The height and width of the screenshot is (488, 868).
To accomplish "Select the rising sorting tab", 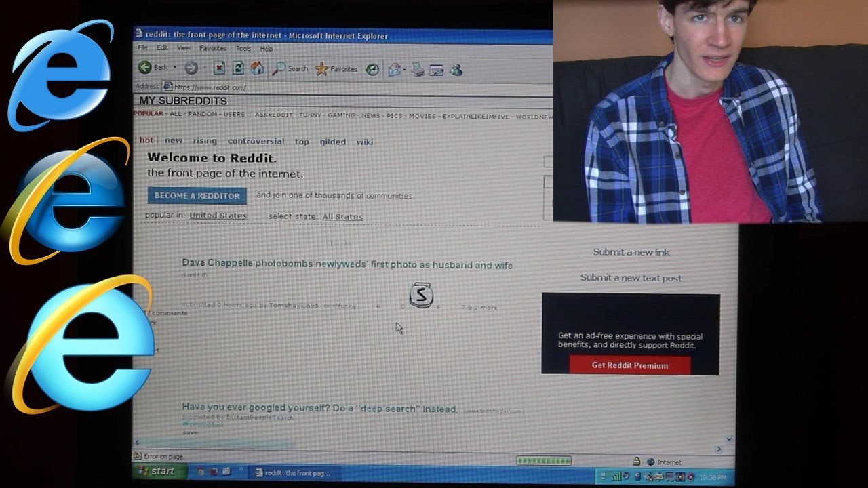I will pos(205,141).
